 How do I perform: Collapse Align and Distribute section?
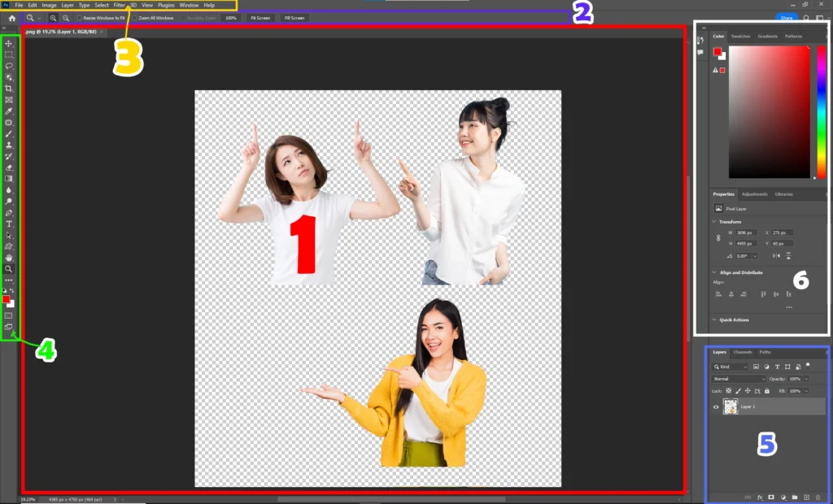[x=714, y=272]
